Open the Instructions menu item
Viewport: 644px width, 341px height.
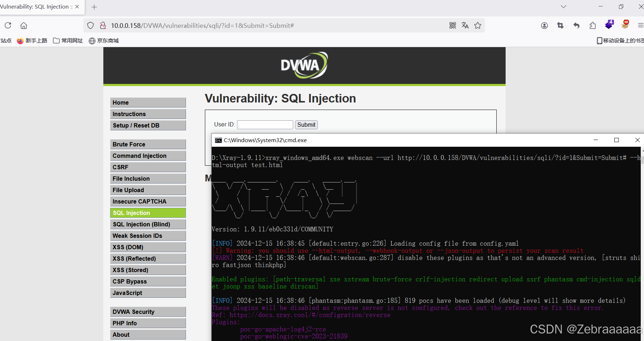pyautogui.click(x=148, y=114)
